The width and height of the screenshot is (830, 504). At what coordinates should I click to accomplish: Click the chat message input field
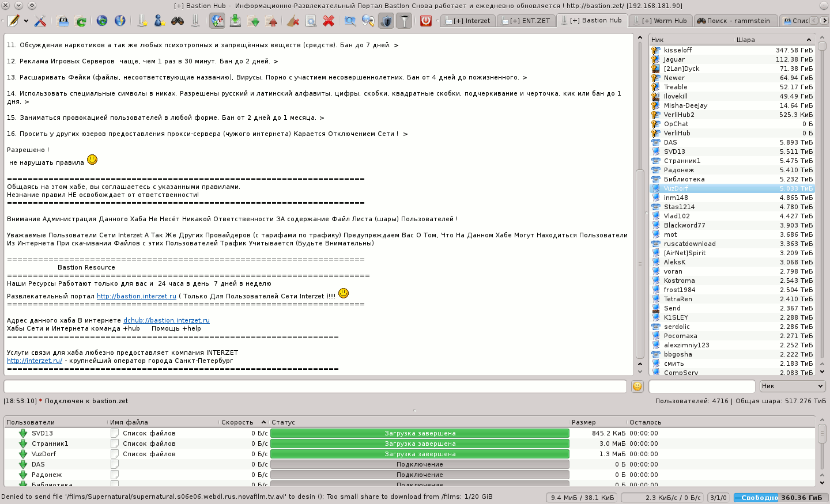(315, 386)
